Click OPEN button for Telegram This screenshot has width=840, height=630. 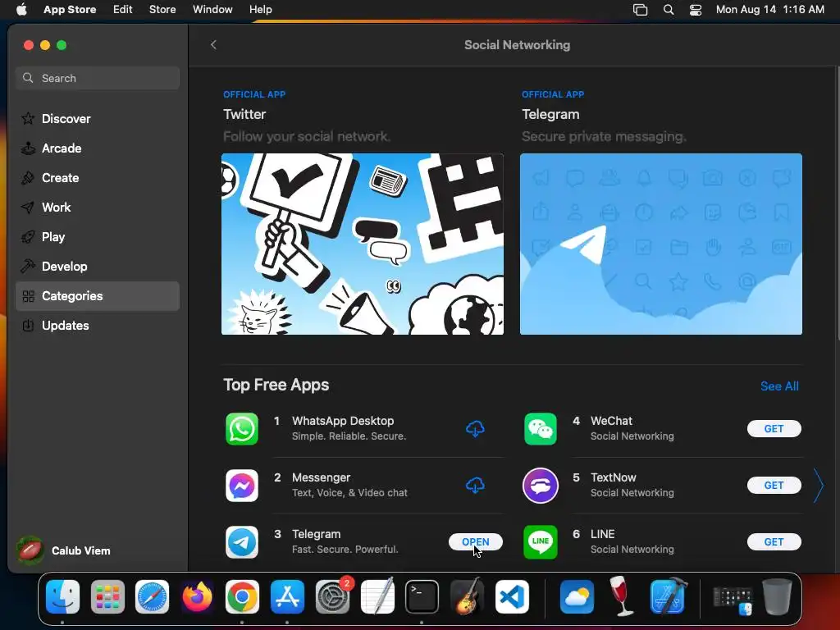[x=476, y=542]
